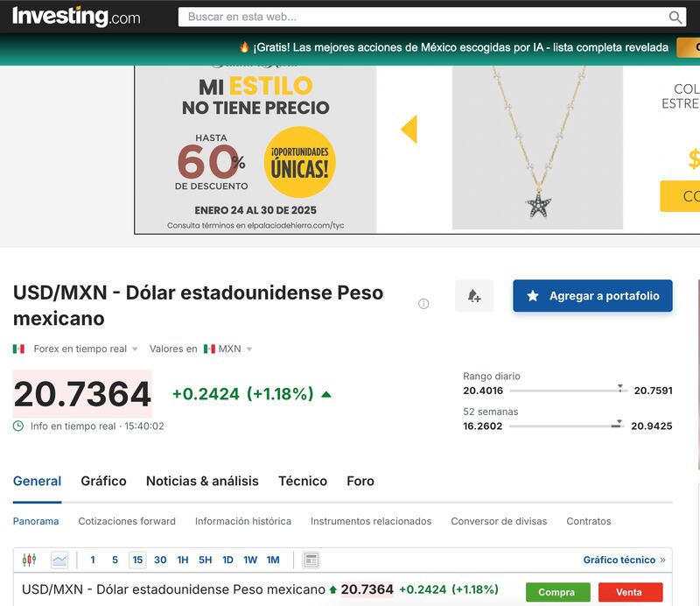Set chart interval to 1D
Screen dimensions: 700x606
[x=227, y=560]
